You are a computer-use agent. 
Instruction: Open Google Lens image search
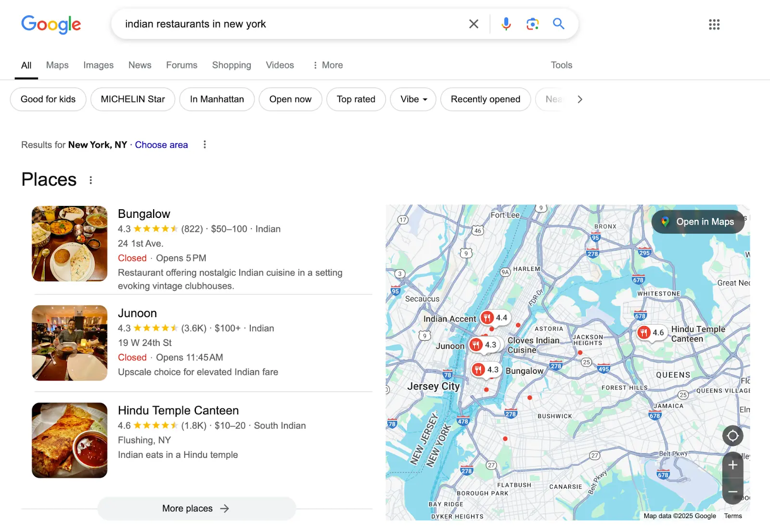click(532, 24)
